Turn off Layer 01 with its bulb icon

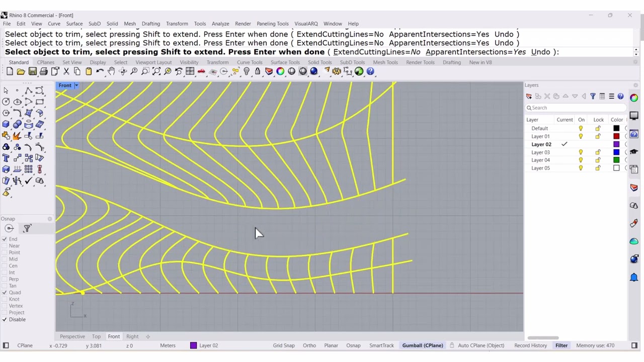(581, 136)
